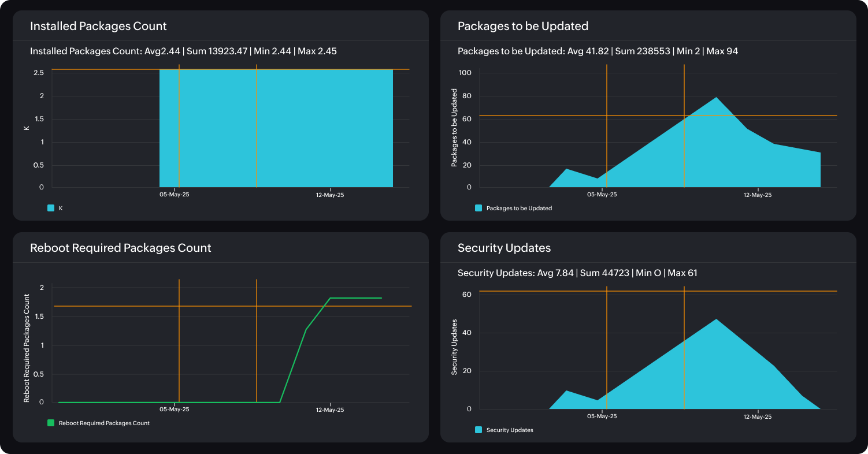This screenshot has height=454, width=868.
Task: Expand the Reboot Required Packages Count panel
Action: pyautogui.click(x=121, y=248)
